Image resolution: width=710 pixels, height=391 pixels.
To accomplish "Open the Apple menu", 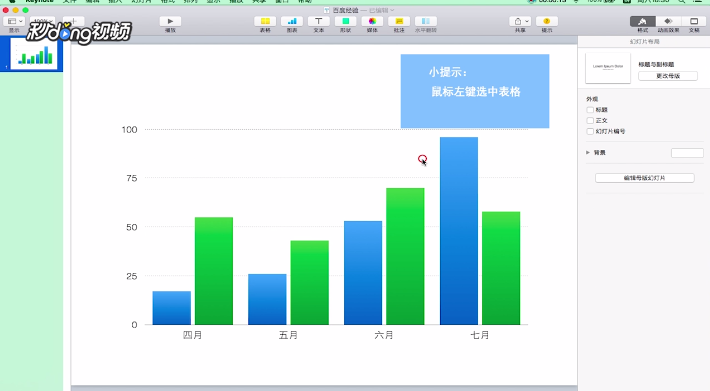I will (x=12, y=1).
